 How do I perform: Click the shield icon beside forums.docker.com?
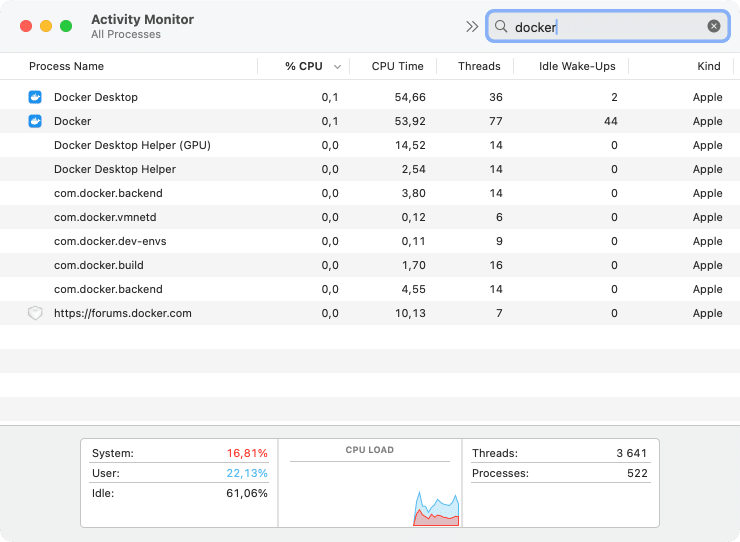pyautogui.click(x=35, y=313)
